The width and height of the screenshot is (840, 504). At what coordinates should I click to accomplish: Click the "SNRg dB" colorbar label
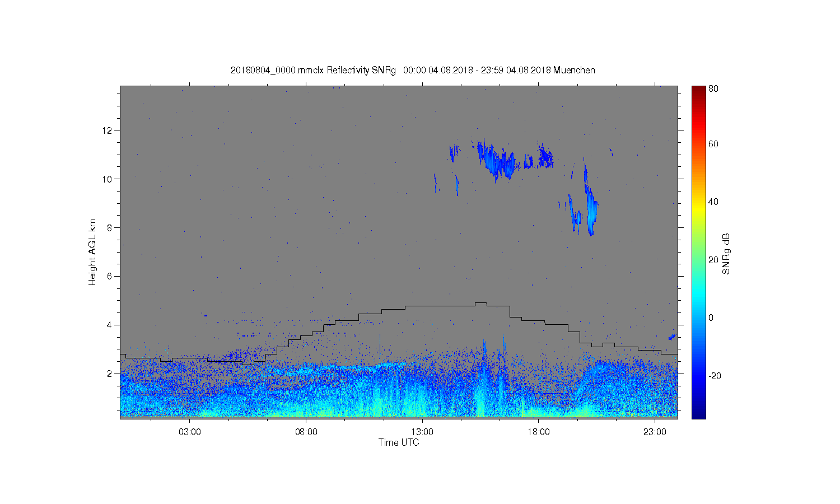click(726, 254)
